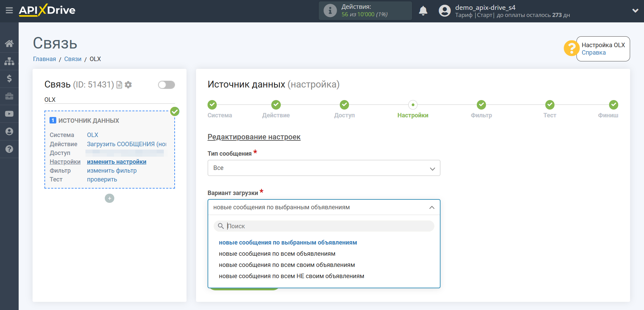Open the Тип сообщения dropdown
The height and width of the screenshot is (310, 644).
click(324, 168)
